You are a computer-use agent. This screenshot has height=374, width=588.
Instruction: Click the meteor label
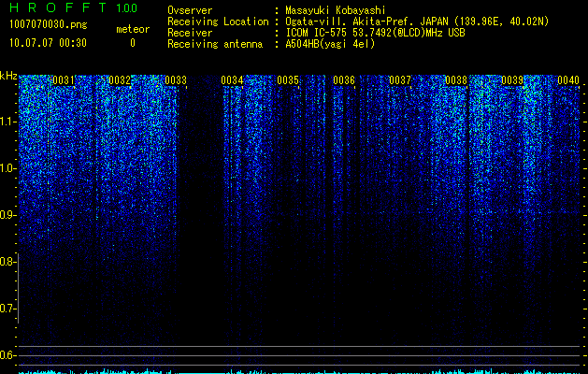133,29
